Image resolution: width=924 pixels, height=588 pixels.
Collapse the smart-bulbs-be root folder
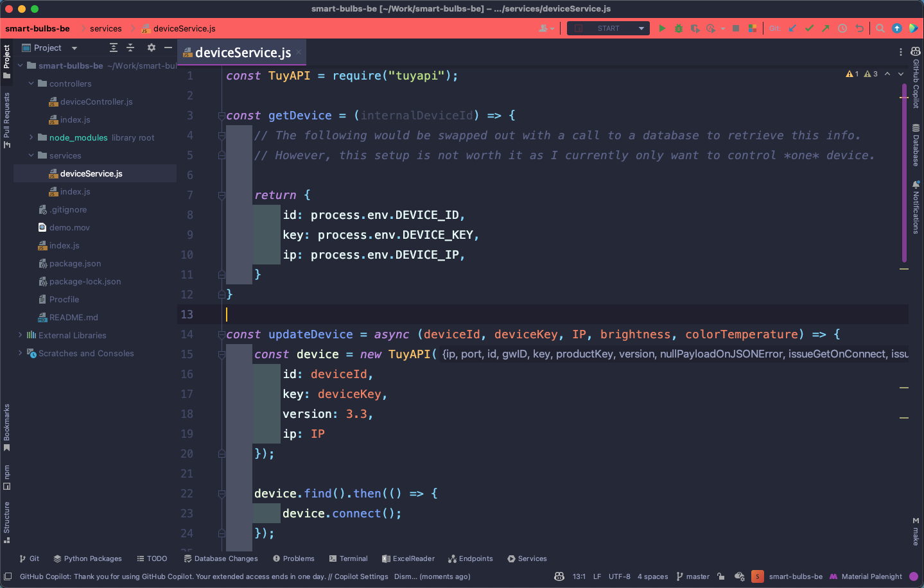[20, 65]
